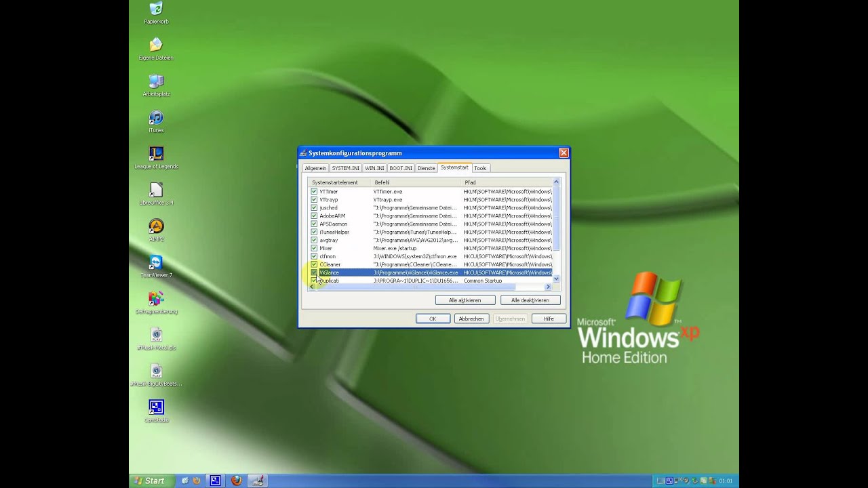Select the highlighted ViGlance row name
Screen dimensions: 868x488
point(329,272)
